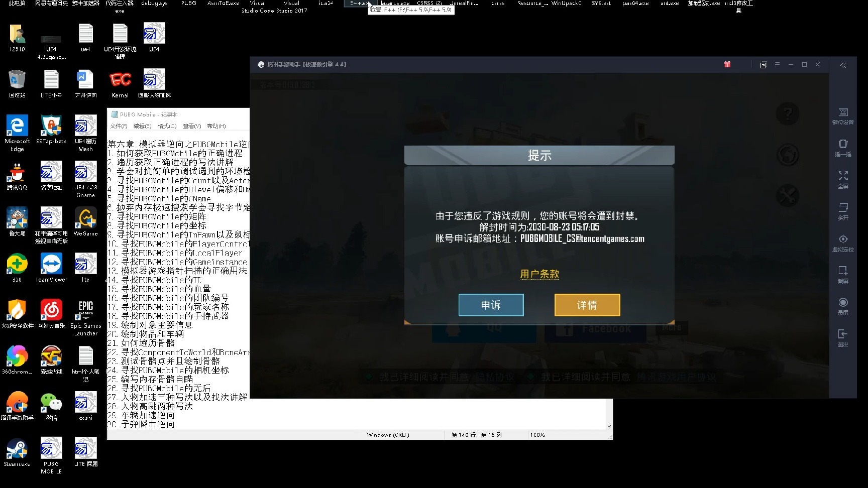
Task: Click Windows (CRLF) in Notepad status bar
Action: pyautogui.click(x=388, y=434)
